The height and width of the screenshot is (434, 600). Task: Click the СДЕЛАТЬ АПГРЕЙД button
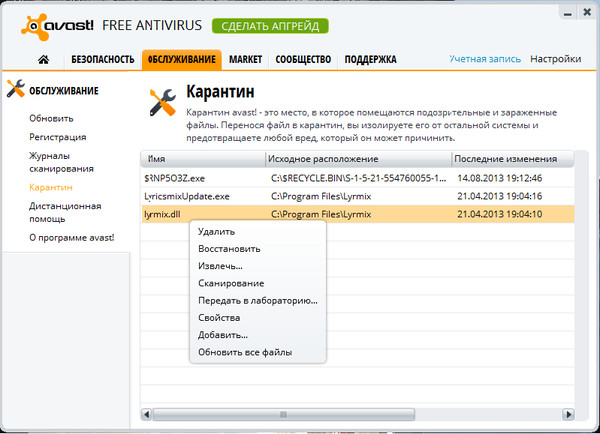[x=270, y=26]
